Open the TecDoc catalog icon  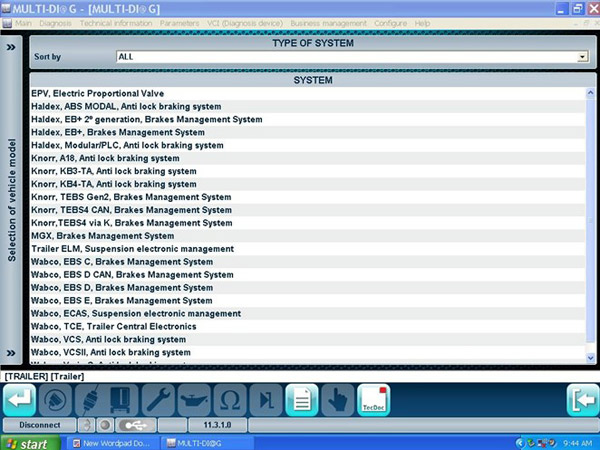click(373, 400)
